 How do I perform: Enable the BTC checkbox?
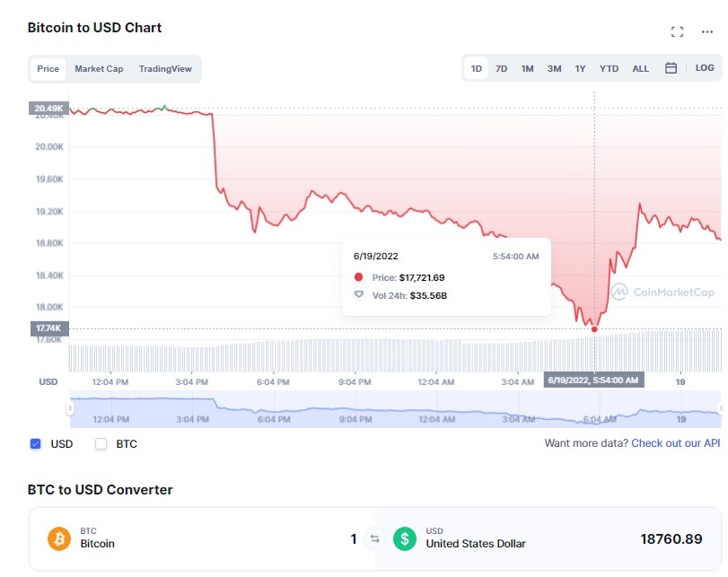(x=101, y=443)
